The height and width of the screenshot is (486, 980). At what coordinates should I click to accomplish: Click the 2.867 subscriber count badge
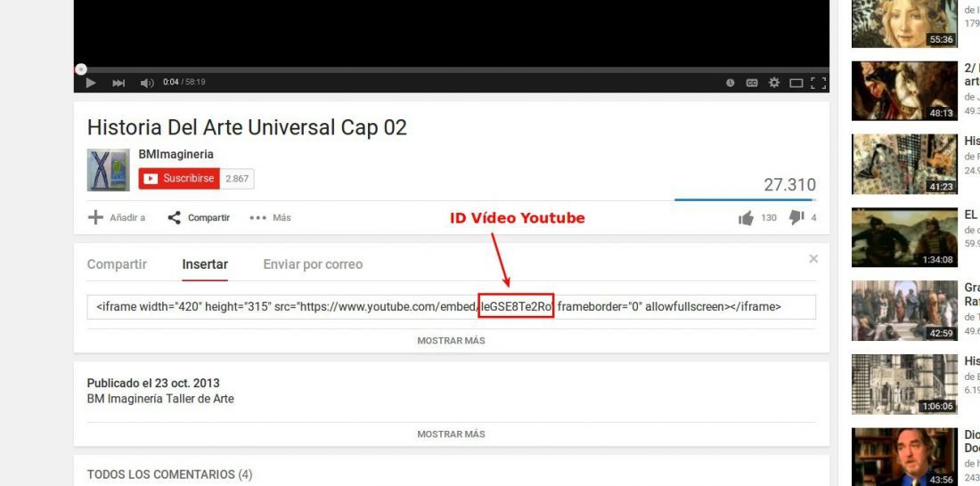coord(237,179)
